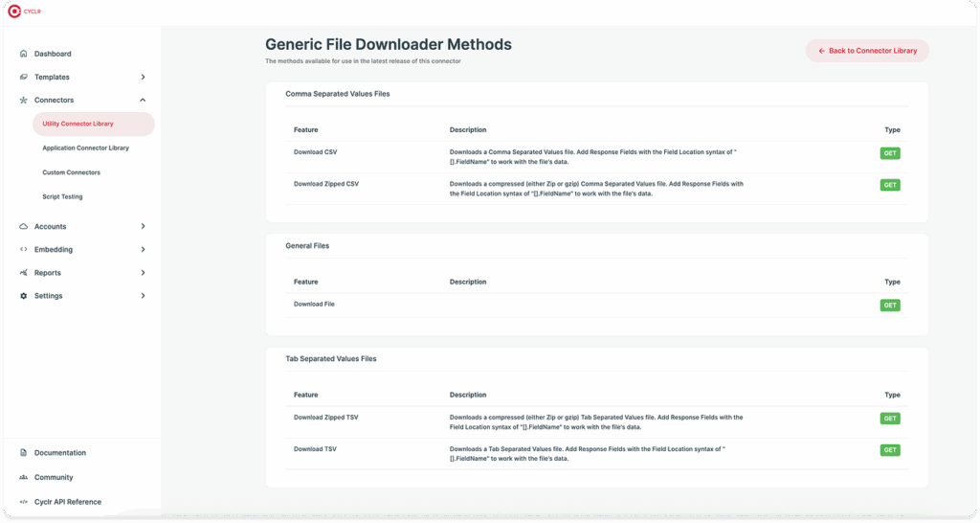Click the Download Zipped CSV feature name
Viewport: 980px width, 523px height.
[326, 184]
